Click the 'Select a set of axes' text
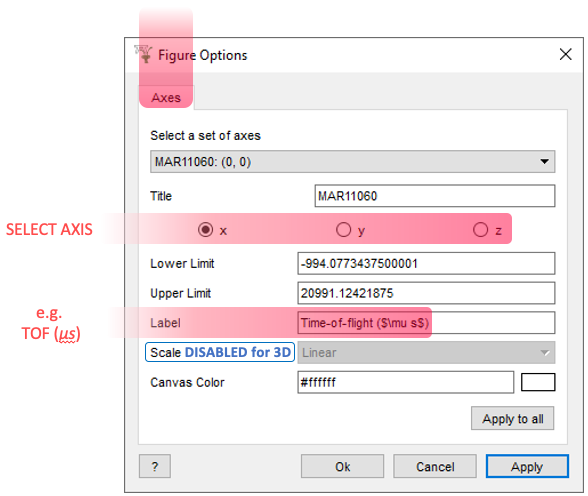Viewport: 588px width, 496px height. pos(205,135)
